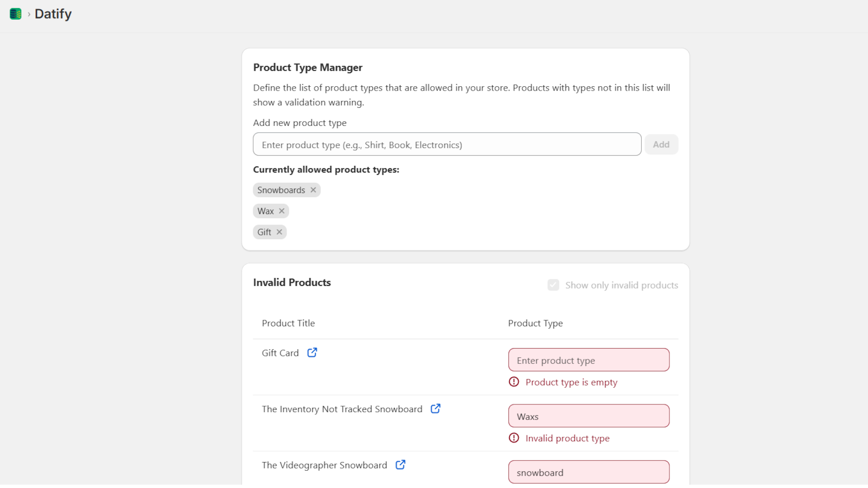Select the Datify breadcrumb title
The image size is (868, 488).
[53, 14]
